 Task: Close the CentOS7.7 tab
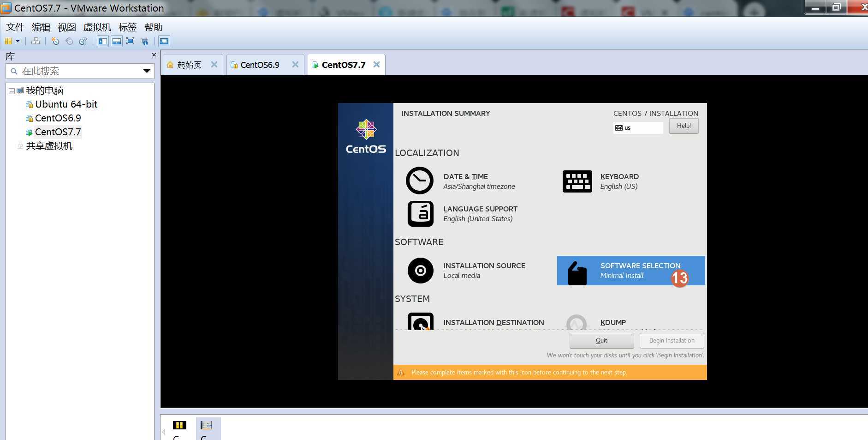click(376, 65)
